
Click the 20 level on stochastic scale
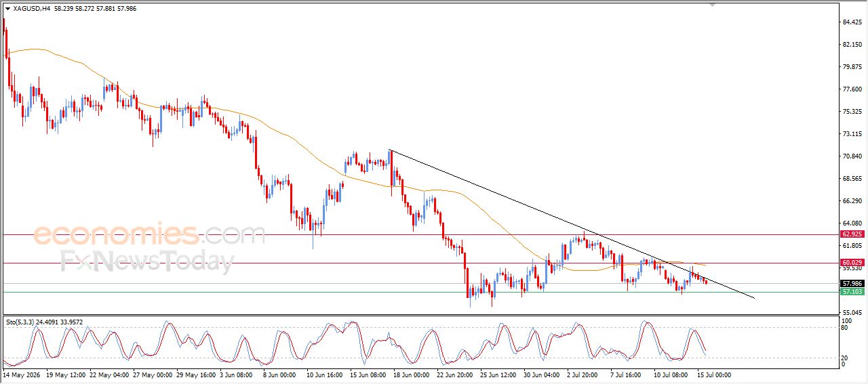click(x=846, y=358)
